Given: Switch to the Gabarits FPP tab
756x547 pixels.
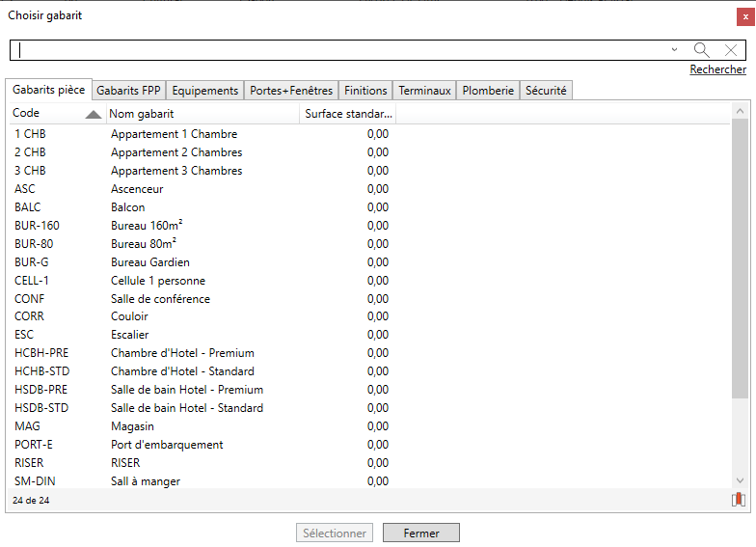Looking at the screenshot, I should point(128,91).
